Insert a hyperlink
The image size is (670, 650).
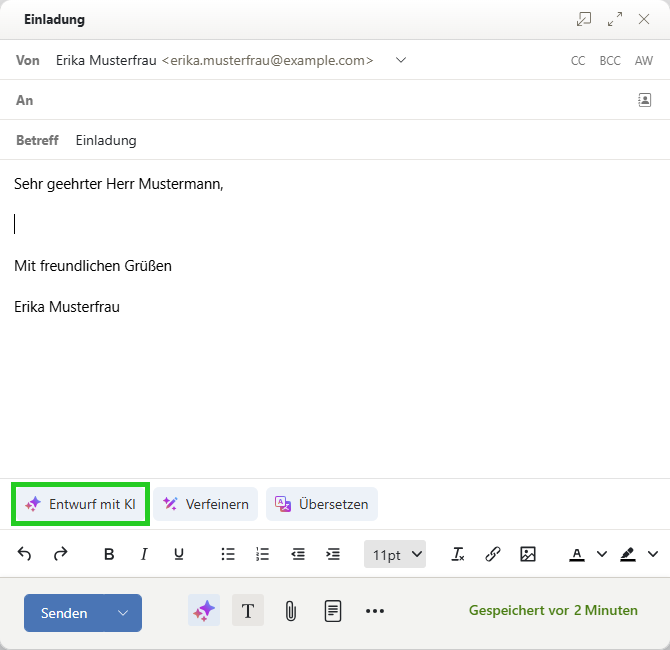493,554
